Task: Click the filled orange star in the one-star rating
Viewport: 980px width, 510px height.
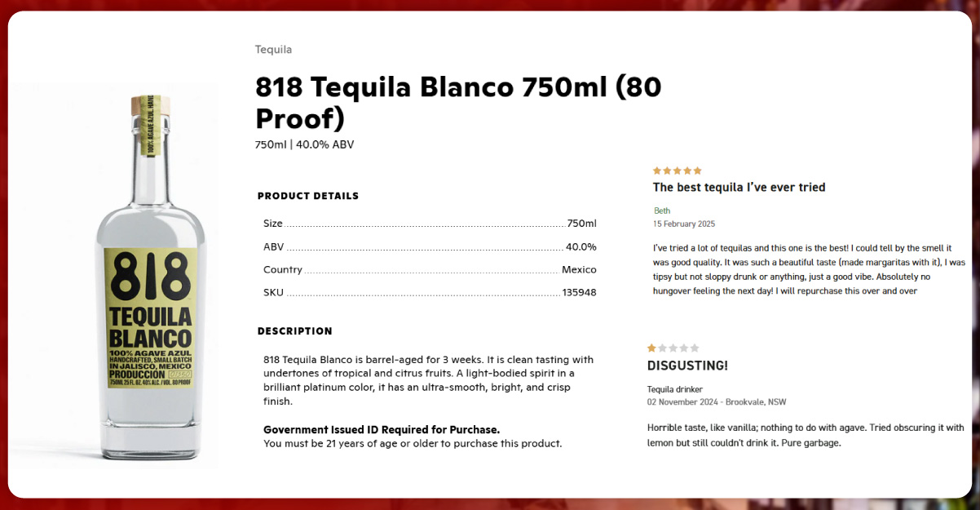Action: click(651, 348)
